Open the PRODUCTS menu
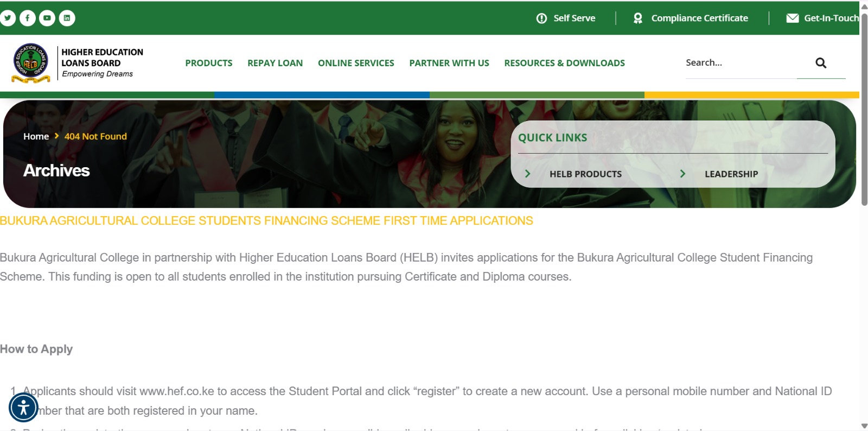This screenshot has width=868, height=431. pyautogui.click(x=209, y=63)
